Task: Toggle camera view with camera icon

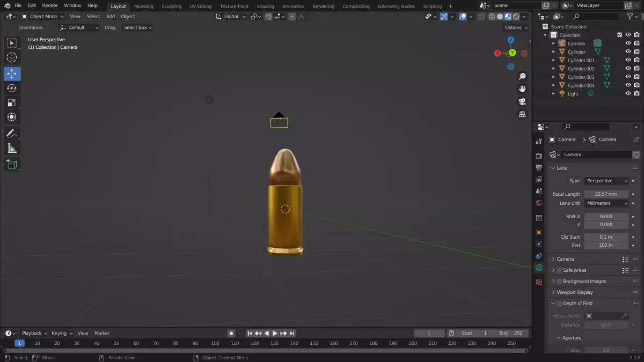Action: 522,101
